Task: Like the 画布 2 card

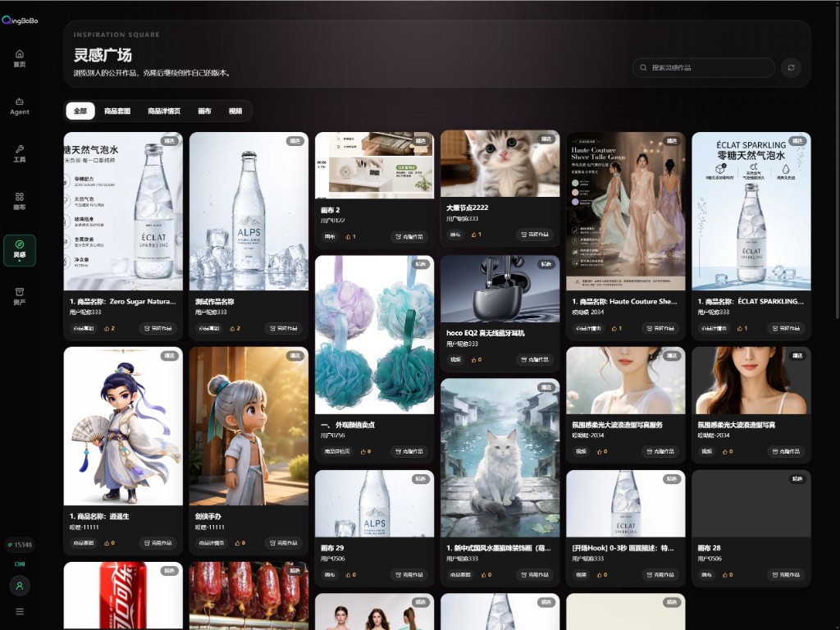Action: (x=350, y=236)
